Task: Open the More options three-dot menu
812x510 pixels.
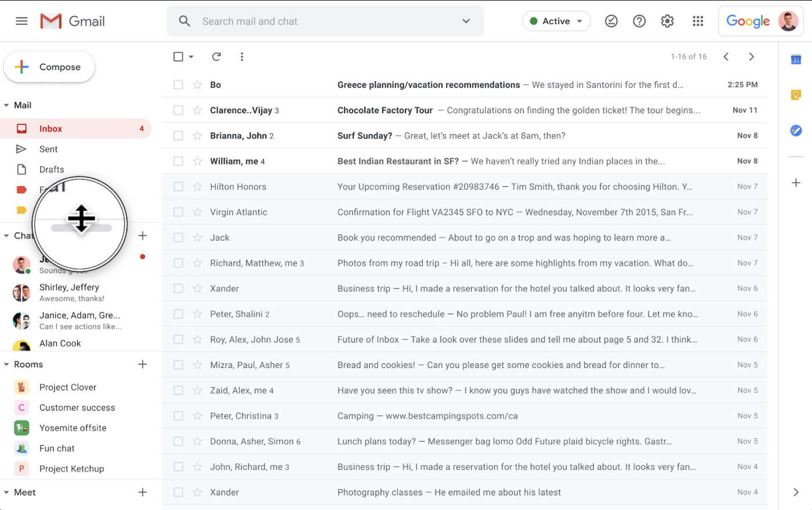Action: click(x=242, y=56)
